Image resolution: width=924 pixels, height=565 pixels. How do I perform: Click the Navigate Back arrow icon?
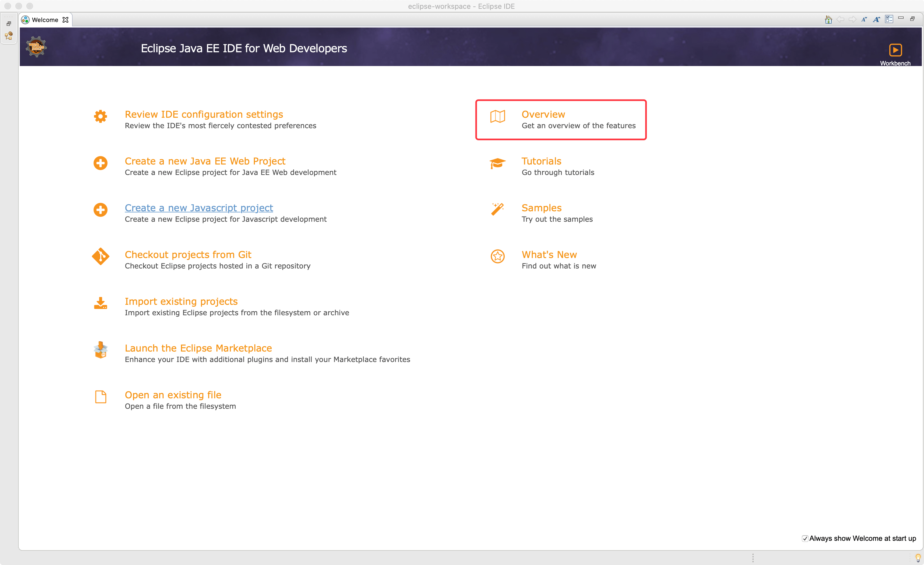point(840,20)
